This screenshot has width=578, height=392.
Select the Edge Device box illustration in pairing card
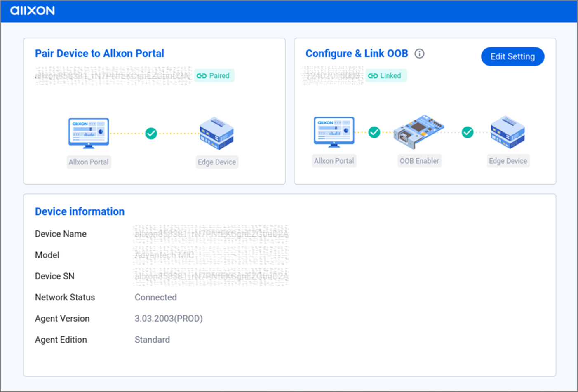point(216,133)
